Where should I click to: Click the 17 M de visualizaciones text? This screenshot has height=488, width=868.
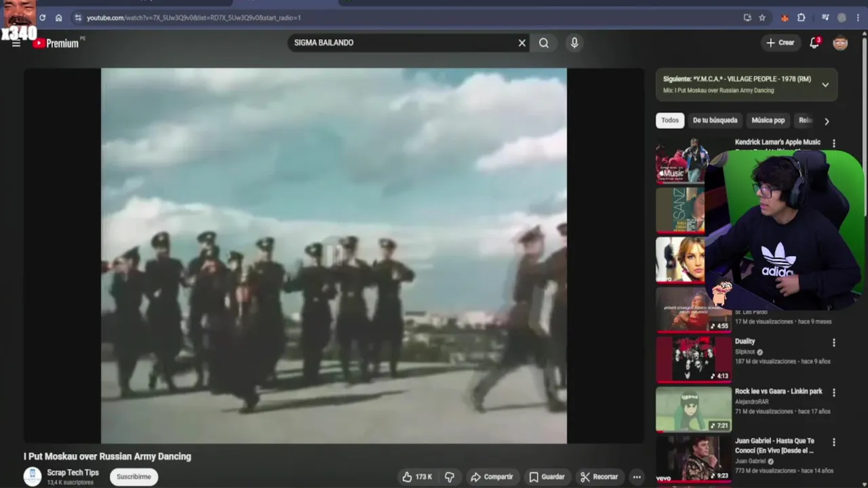(764, 322)
